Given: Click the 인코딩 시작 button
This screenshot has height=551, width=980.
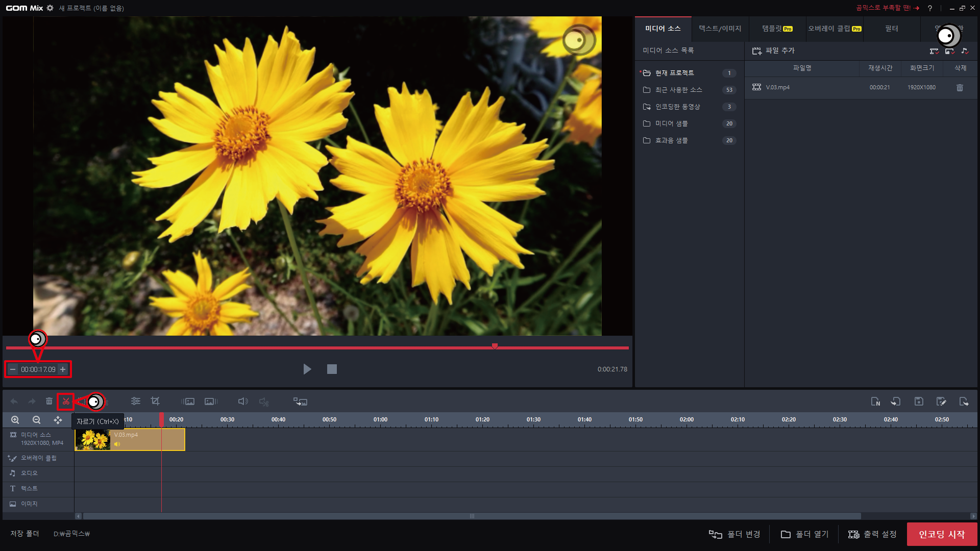Looking at the screenshot, I should click(942, 534).
